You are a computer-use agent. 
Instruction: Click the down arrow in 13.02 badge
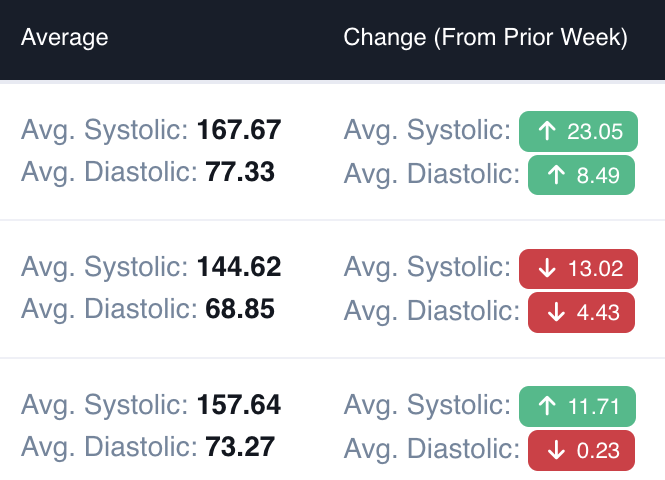[x=547, y=268]
